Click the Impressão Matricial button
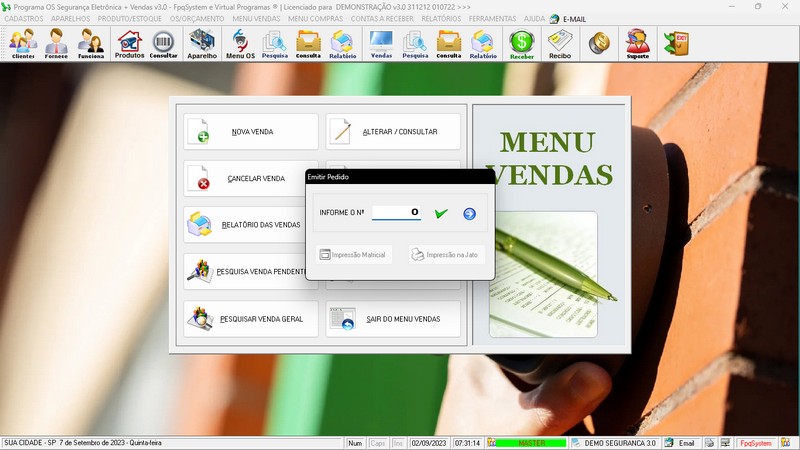 click(x=354, y=255)
